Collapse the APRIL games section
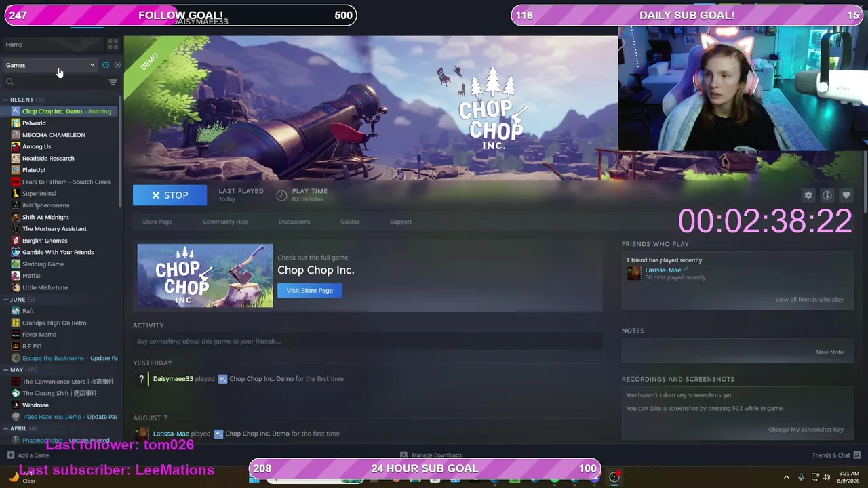868x488 pixels. click(7, 428)
